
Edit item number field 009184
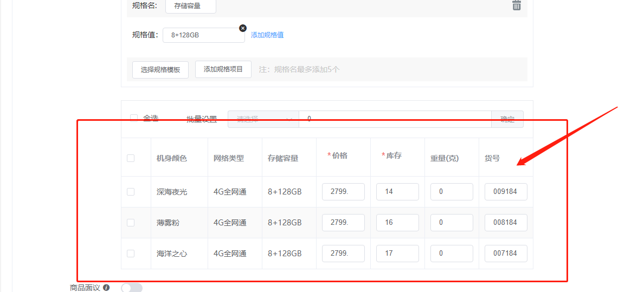pyautogui.click(x=506, y=192)
